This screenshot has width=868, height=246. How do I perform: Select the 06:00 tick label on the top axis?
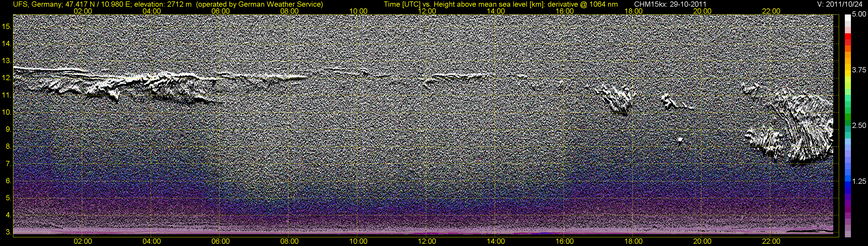[x=221, y=11]
